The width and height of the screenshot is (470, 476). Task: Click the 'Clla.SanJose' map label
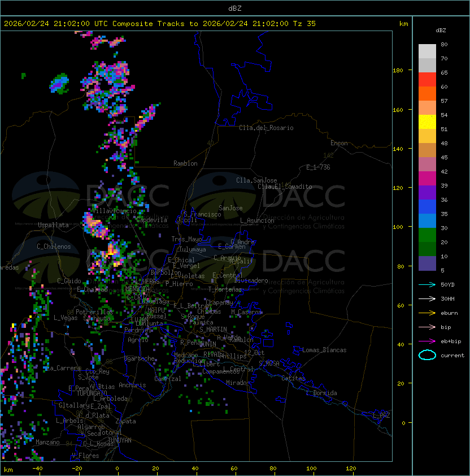pos(256,180)
